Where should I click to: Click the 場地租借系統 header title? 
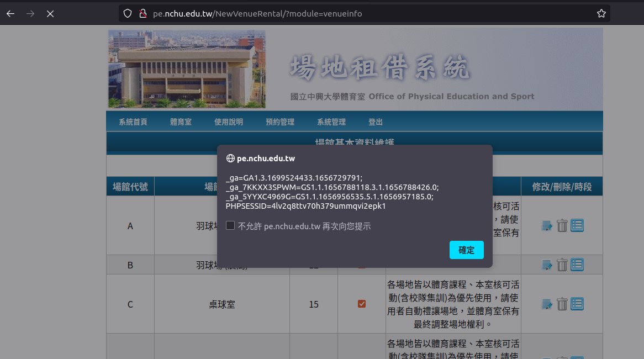379,67
